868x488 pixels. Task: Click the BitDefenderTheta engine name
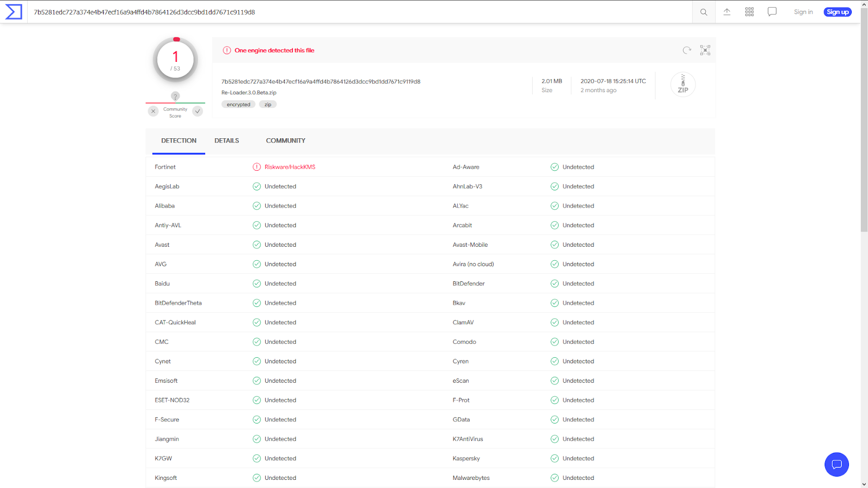click(x=178, y=303)
